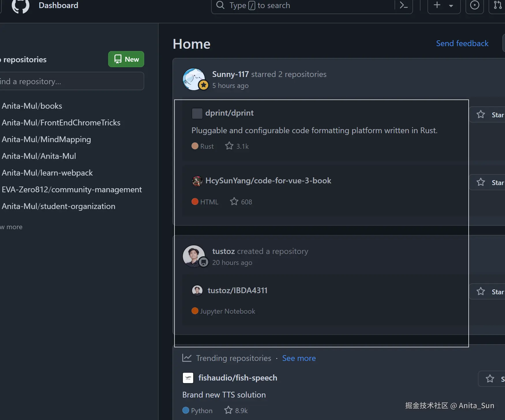Click the dprint description about Rust formatting
Viewport: 505px width, 420px height.
[x=314, y=130]
